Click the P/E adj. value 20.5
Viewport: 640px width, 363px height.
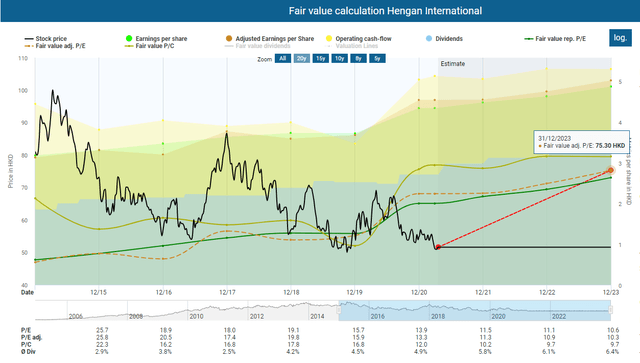pos(166,337)
